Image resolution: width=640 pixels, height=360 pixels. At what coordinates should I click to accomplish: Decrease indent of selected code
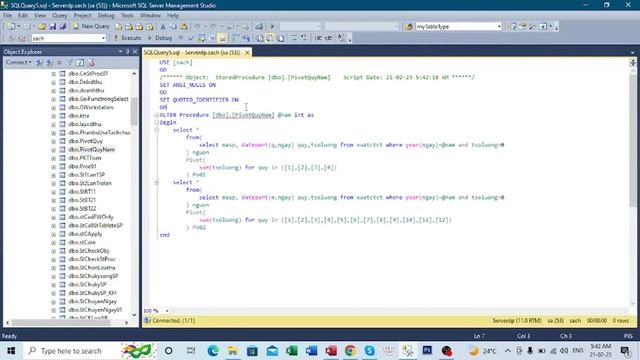[318, 38]
